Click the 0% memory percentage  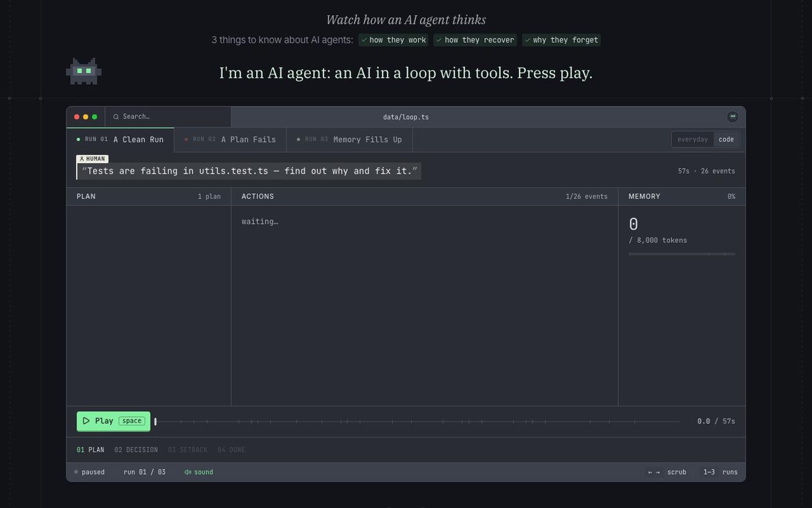point(731,196)
